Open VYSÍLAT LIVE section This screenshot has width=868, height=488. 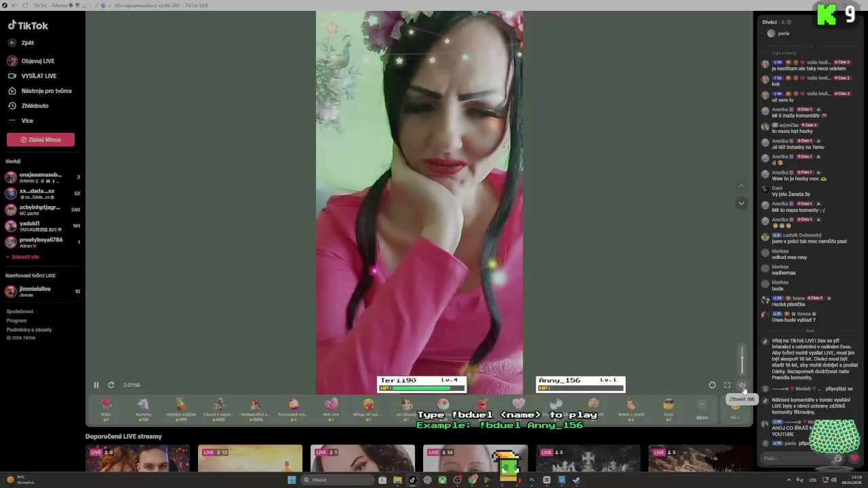(x=32, y=76)
